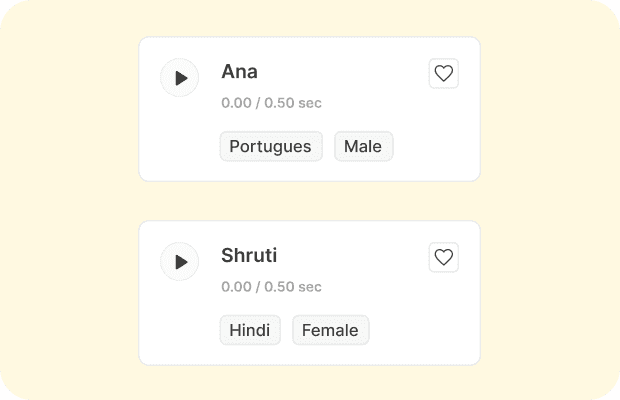The image size is (620, 400).
Task: Play Shruti's voice sample
Action: point(180,261)
